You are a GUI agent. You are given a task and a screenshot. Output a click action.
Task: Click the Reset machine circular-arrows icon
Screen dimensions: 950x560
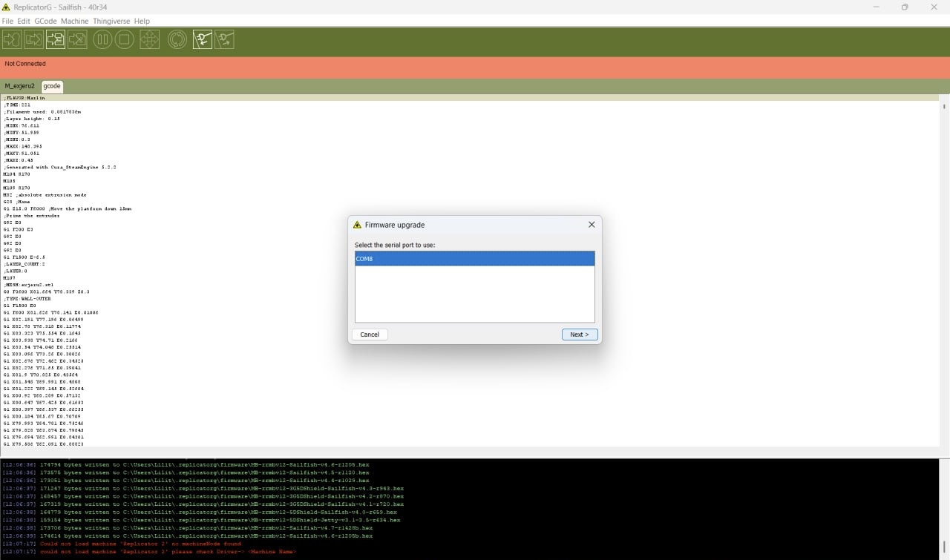coord(177,40)
